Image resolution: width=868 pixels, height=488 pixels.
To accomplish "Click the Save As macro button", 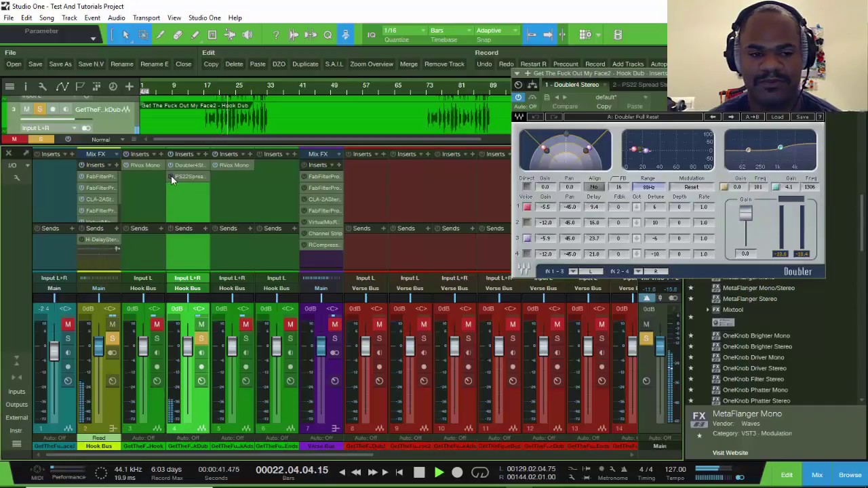I will coord(60,64).
